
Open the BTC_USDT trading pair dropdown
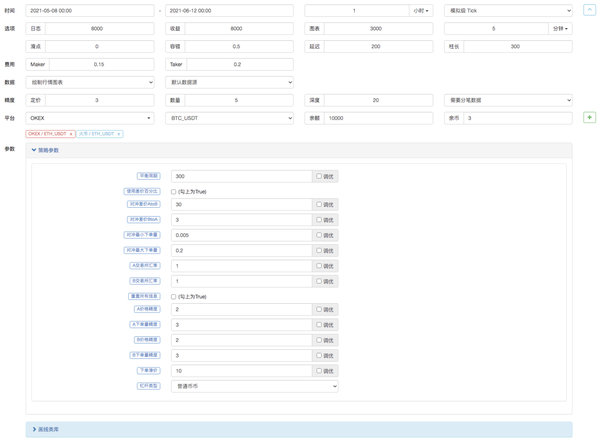[x=229, y=118]
